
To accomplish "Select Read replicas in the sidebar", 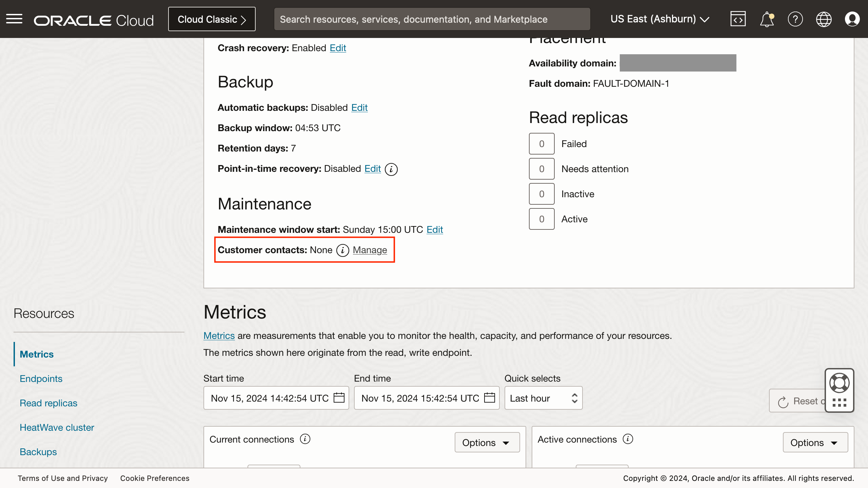I will pyautogui.click(x=48, y=403).
